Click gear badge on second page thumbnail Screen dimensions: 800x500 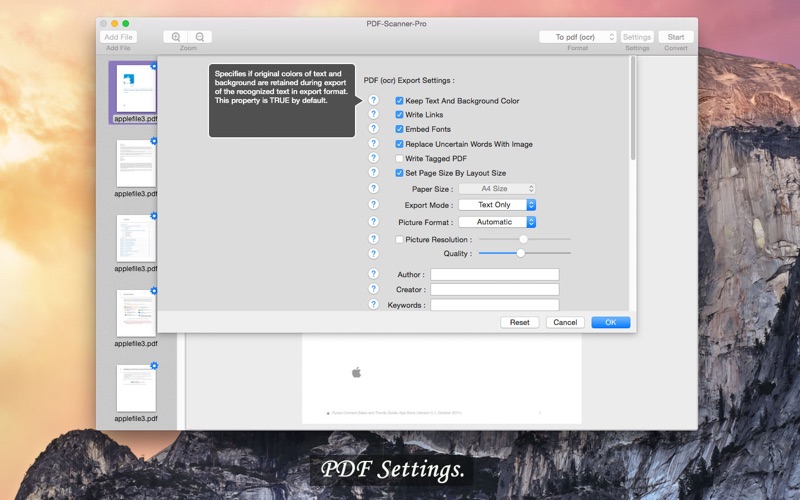[x=154, y=141]
